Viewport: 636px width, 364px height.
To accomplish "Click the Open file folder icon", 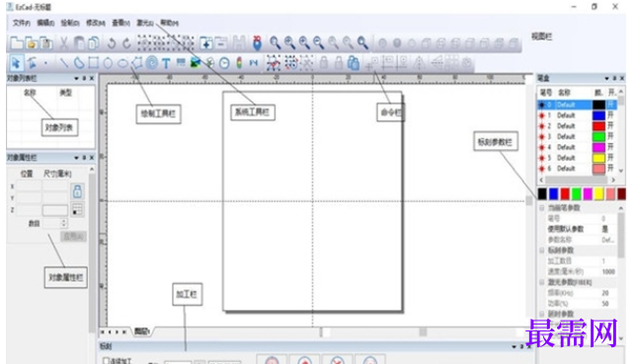I will pos(32,43).
